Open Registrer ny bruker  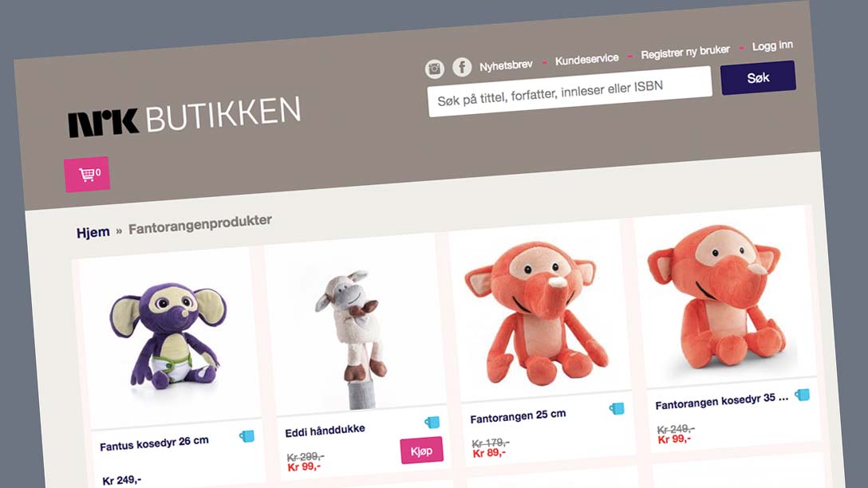[x=685, y=52]
